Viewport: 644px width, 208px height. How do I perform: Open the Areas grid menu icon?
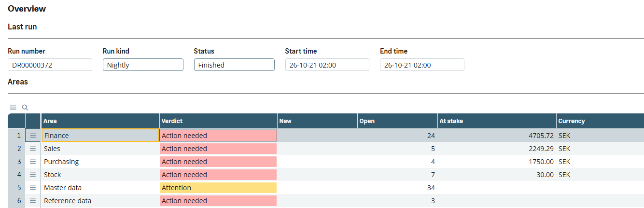tap(13, 107)
